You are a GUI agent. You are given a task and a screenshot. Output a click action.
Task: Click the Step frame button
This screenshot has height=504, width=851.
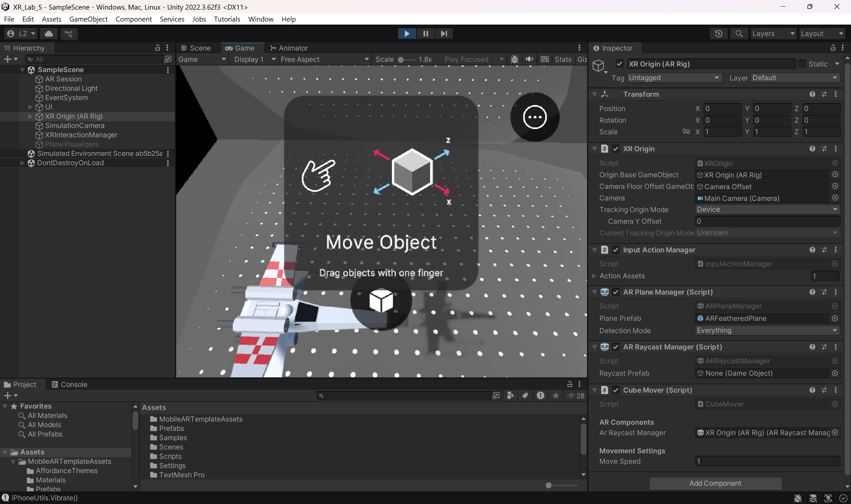pos(443,34)
